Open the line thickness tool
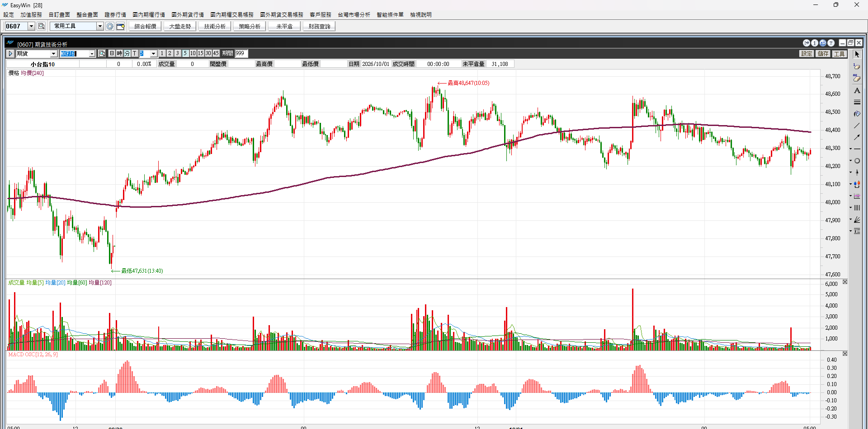Image resolution: width=868 pixels, height=429 pixels. click(857, 102)
